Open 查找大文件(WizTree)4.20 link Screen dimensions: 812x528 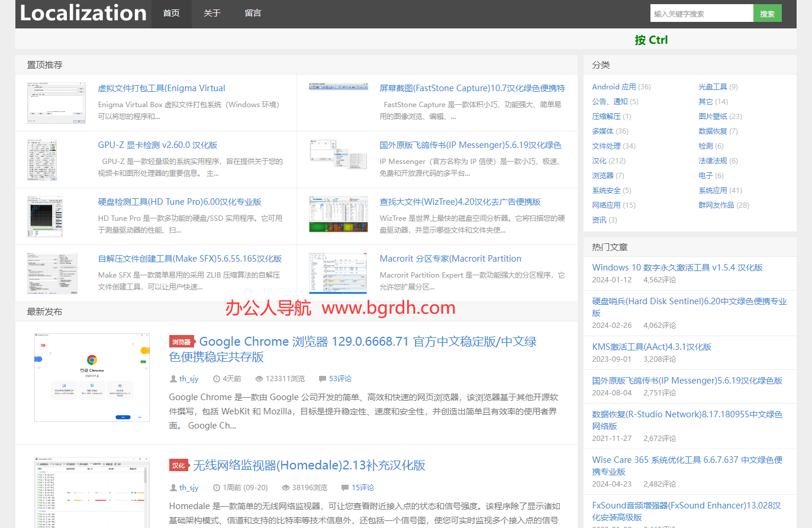pyautogui.click(x=460, y=202)
